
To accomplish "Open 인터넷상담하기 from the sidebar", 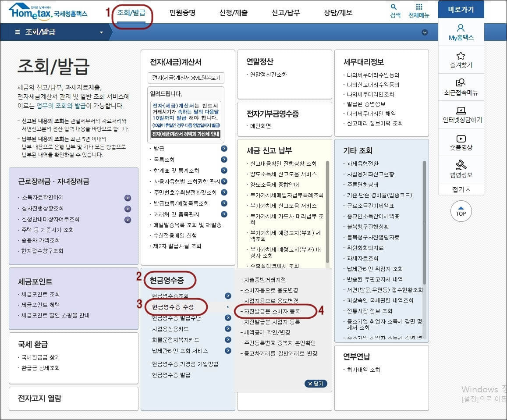I will (x=461, y=113).
